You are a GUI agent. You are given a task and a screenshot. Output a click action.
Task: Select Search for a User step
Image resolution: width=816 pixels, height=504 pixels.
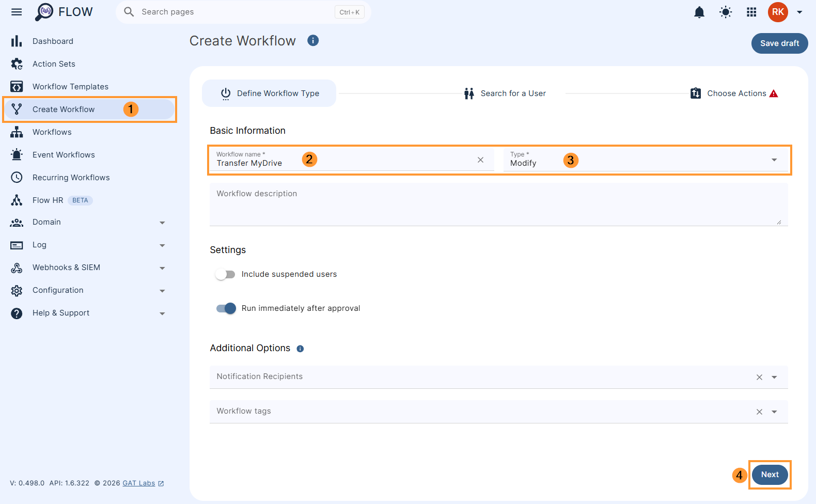[505, 93]
